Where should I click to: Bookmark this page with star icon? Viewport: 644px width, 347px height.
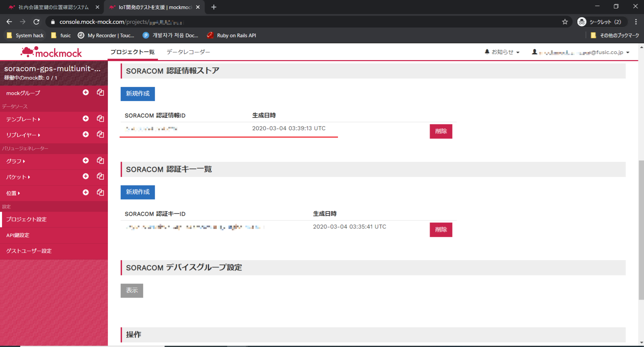565,22
